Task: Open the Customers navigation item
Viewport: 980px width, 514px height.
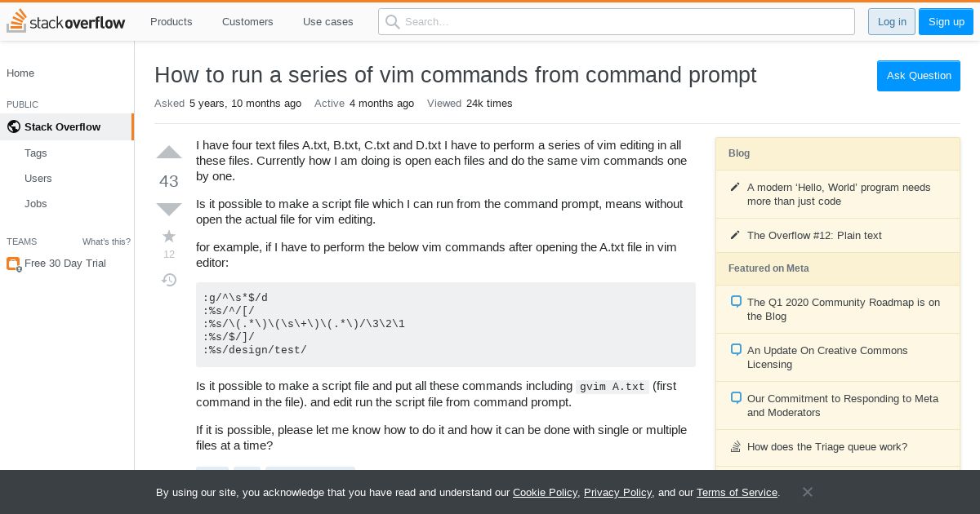Action: (247, 22)
